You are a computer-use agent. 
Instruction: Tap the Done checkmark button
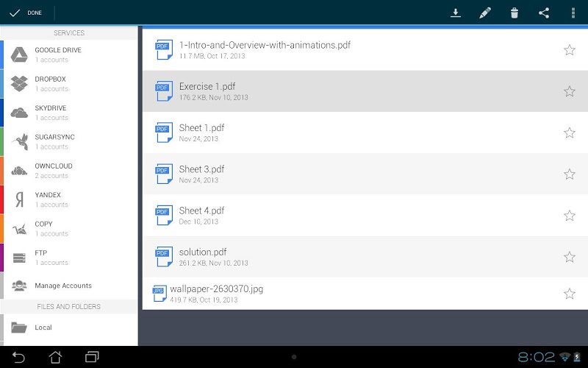[26, 13]
